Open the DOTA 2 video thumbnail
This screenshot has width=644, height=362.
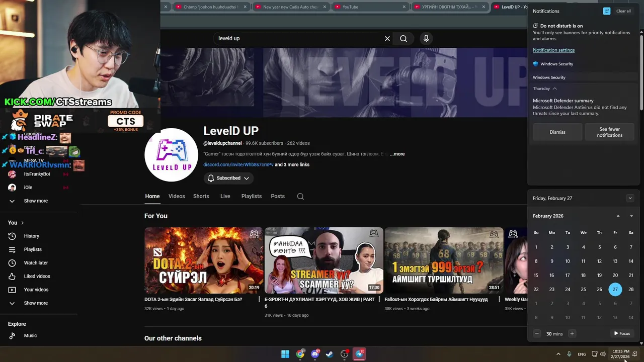[204, 260]
